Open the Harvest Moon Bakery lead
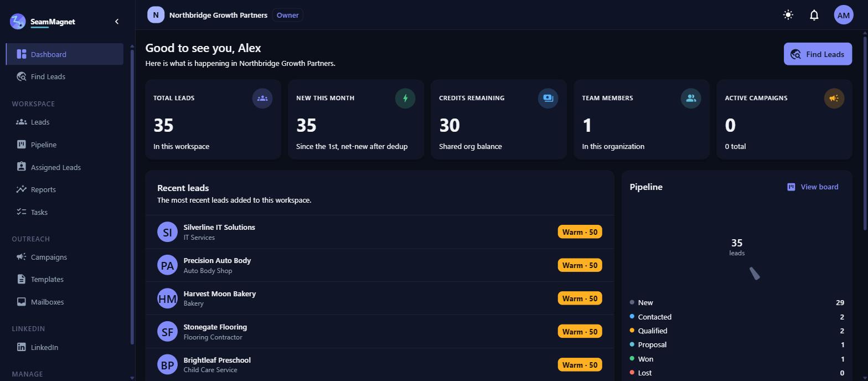Image resolution: width=868 pixels, height=381 pixels. [x=380, y=298]
